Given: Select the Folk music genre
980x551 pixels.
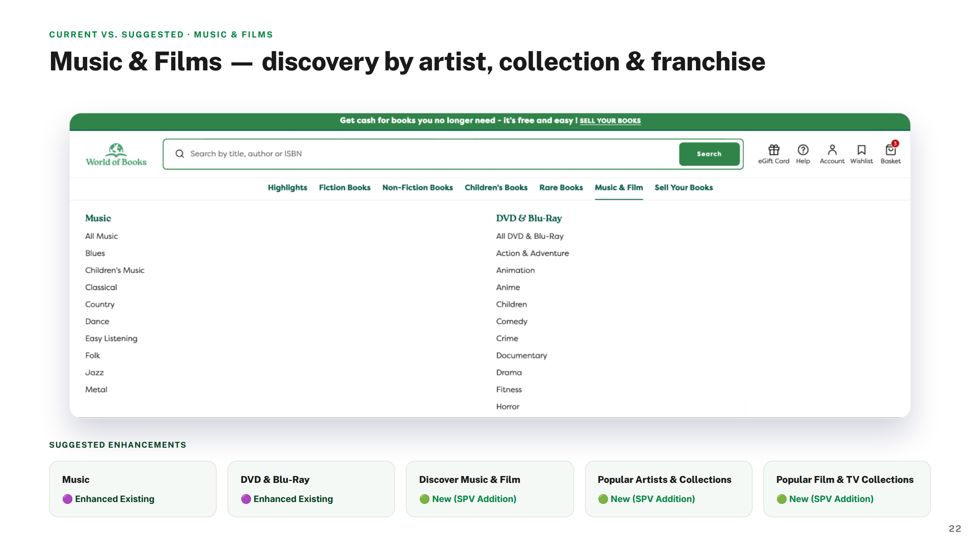Looking at the screenshot, I should pyautogui.click(x=92, y=355).
